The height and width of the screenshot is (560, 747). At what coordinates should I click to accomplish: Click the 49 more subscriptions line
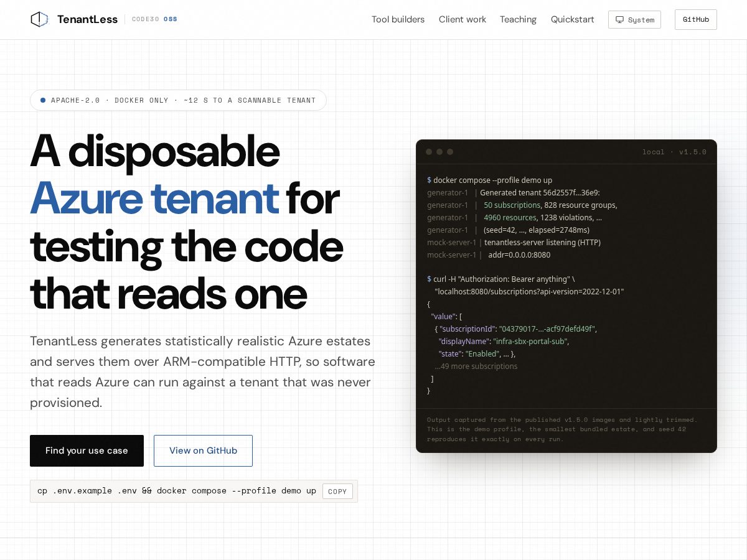476,366
